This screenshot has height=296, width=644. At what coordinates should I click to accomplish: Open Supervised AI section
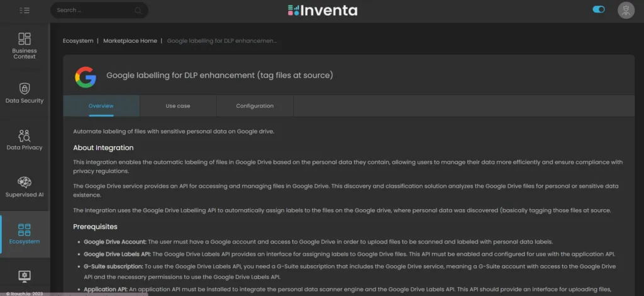25,187
